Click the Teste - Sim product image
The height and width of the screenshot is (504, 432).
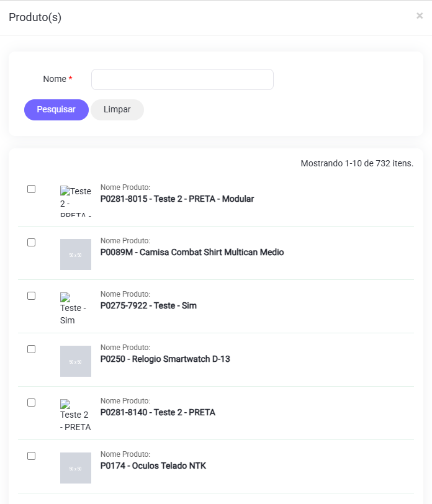[x=73, y=308]
